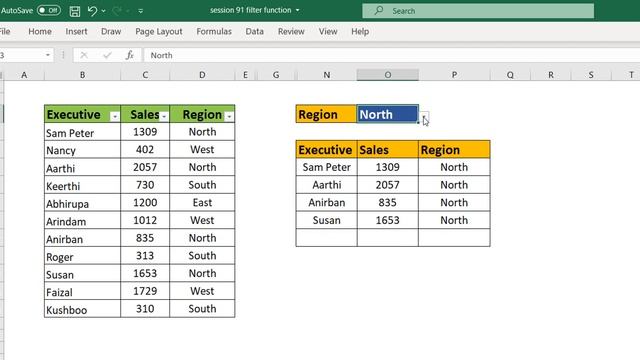Image resolution: width=640 pixels, height=360 pixels.
Task: Select the Kushboo cell
Action: (82, 309)
